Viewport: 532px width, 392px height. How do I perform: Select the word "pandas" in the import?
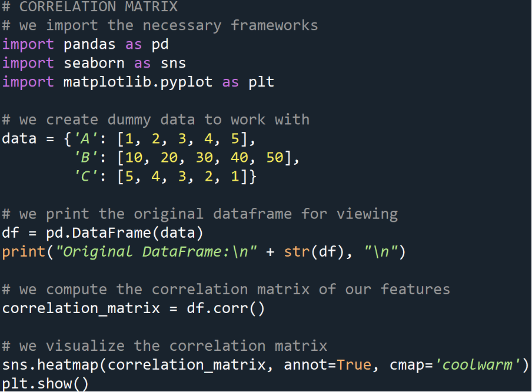(89, 45)
